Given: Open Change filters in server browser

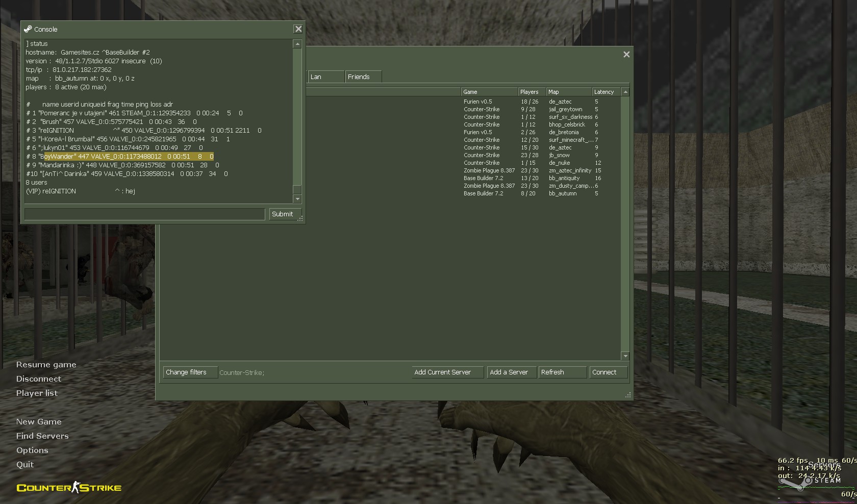Looking at the screenshot, I should click(190, 372).
